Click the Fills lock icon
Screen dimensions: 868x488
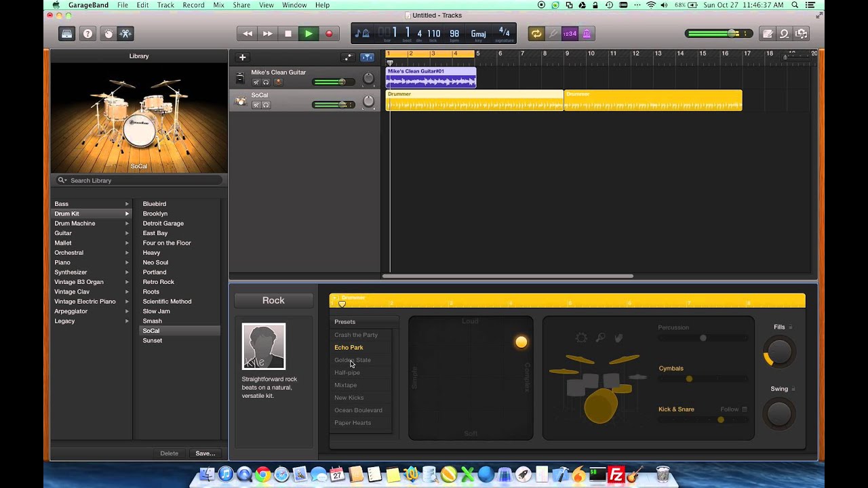tap(791, 327)
